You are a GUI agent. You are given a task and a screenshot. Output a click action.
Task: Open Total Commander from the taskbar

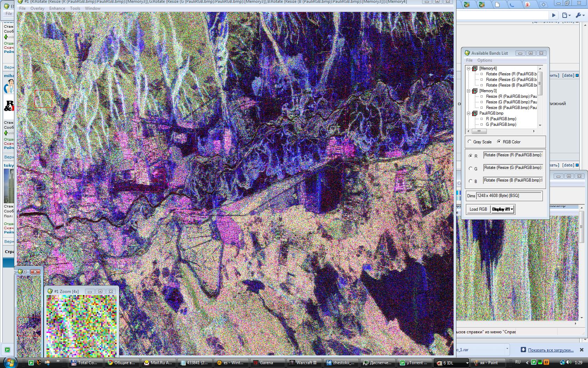pyautogui.click(x=85, y=363)
